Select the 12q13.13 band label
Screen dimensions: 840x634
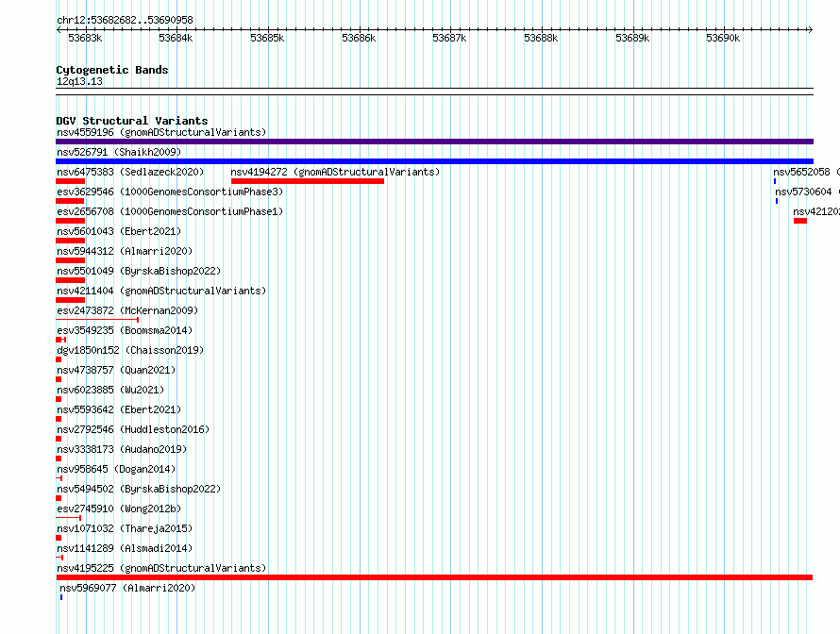(x=79, y=81)
